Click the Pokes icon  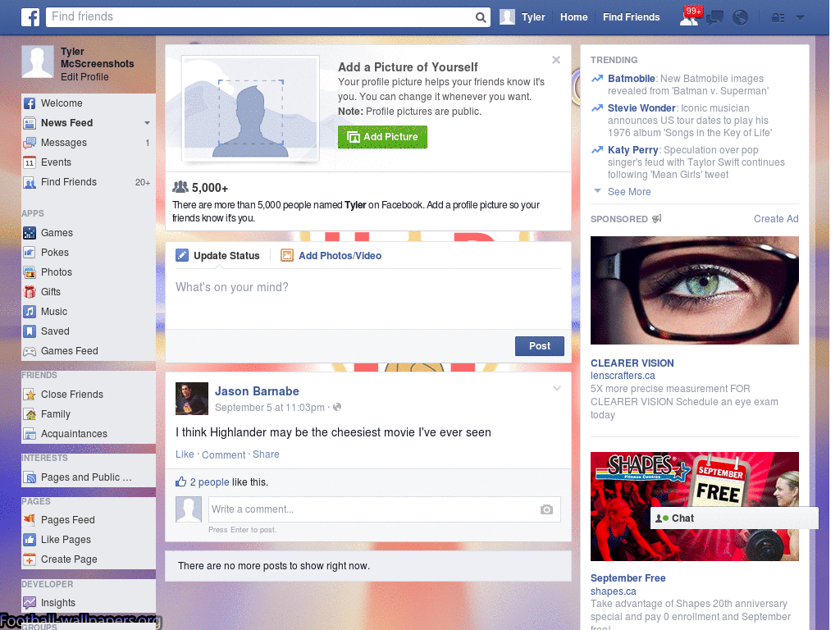(30, 253)
